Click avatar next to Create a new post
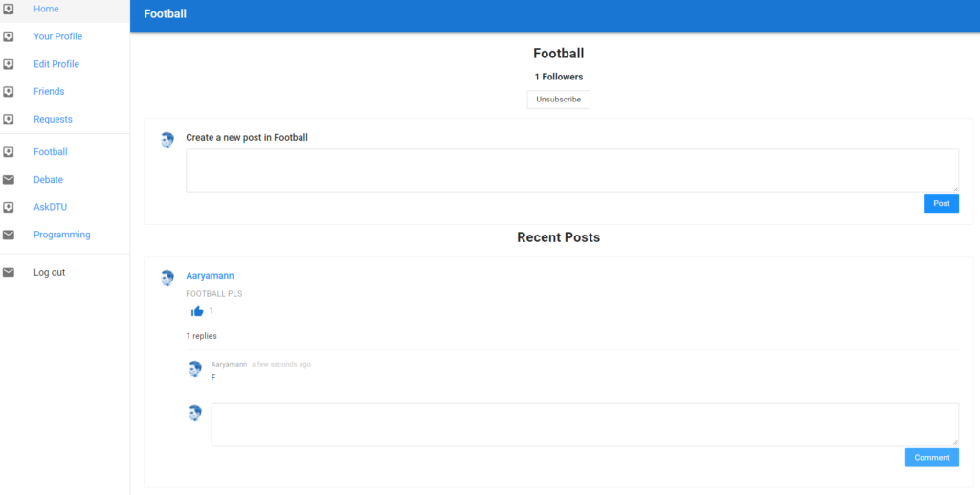 (167, 140)
